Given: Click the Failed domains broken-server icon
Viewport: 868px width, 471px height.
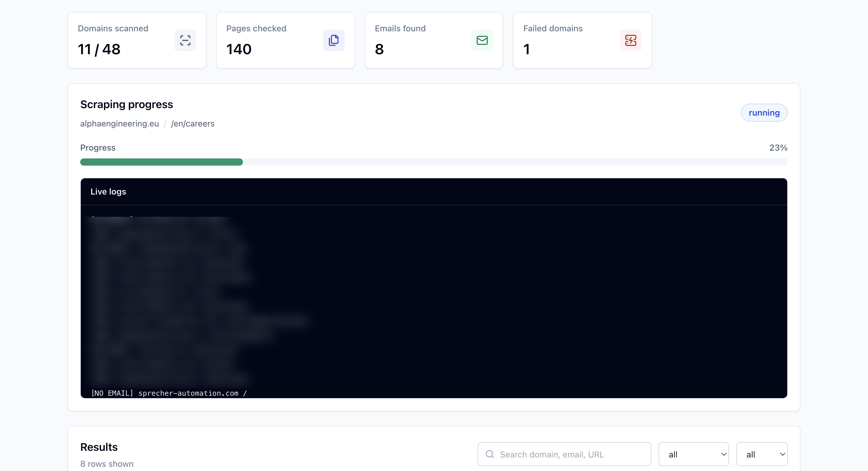Looking at the screenshot, I should tap(631, 40).
